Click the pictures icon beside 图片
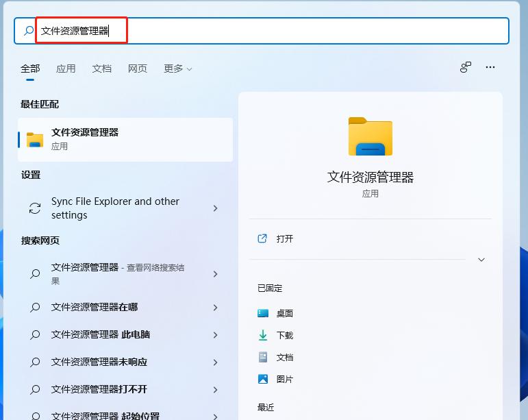Image resolution: width=528 pixels, height=420 pixels. pos(263,380)
